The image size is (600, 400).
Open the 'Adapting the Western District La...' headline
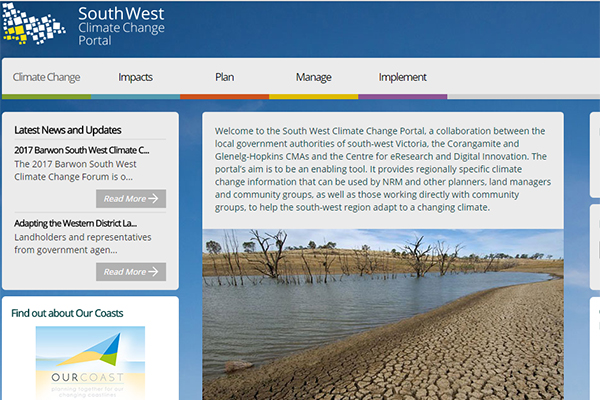click(75, 223)
